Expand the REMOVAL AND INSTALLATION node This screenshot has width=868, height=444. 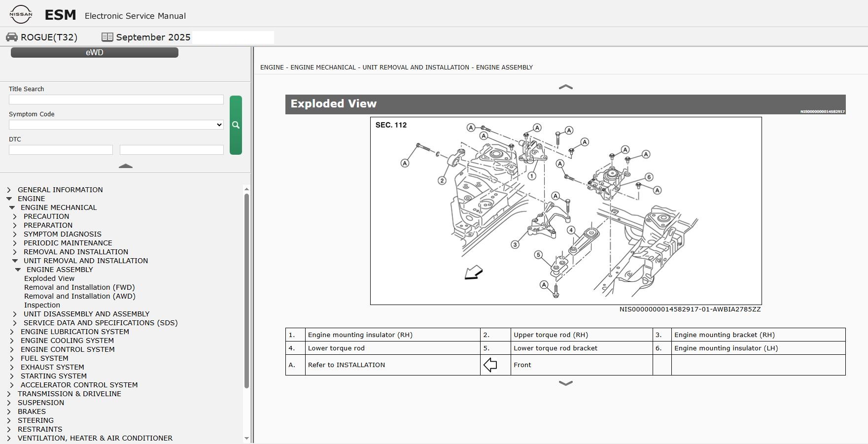[15, 252]
